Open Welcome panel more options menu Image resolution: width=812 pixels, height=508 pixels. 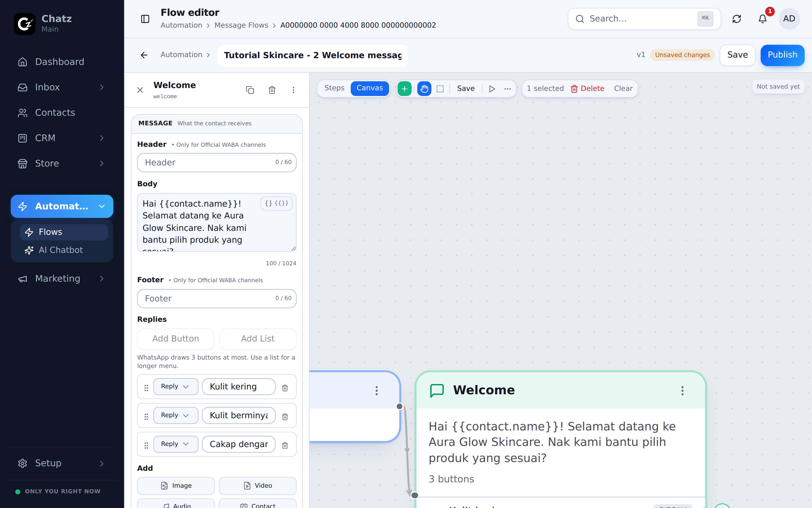point(293,90)
